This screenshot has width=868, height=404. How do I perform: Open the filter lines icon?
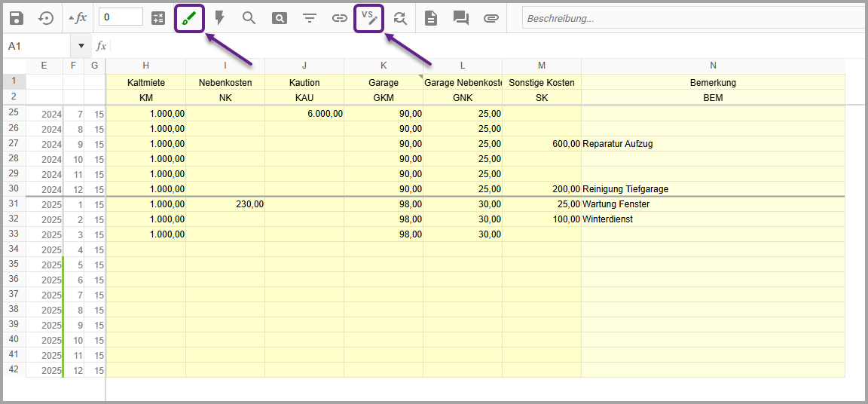point(310,18)
